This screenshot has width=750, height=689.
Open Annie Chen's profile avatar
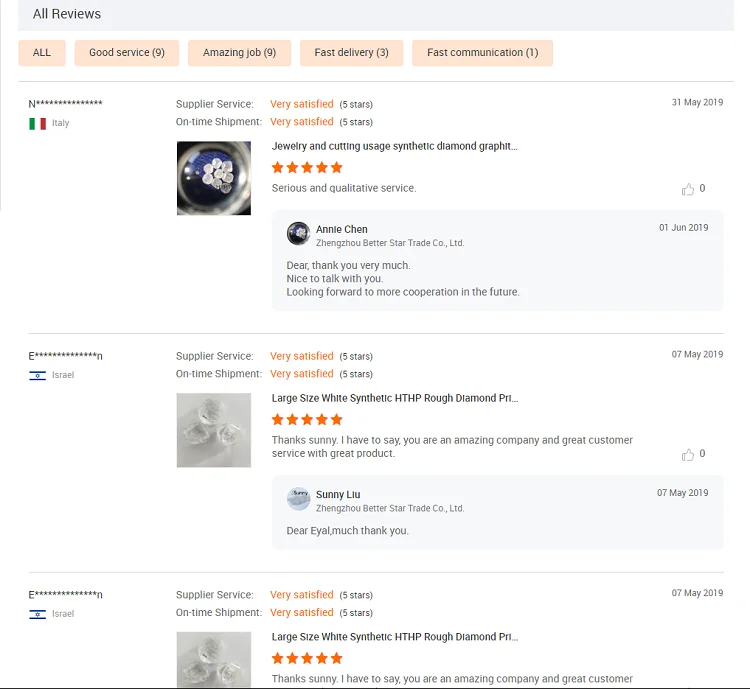(298, 234)
